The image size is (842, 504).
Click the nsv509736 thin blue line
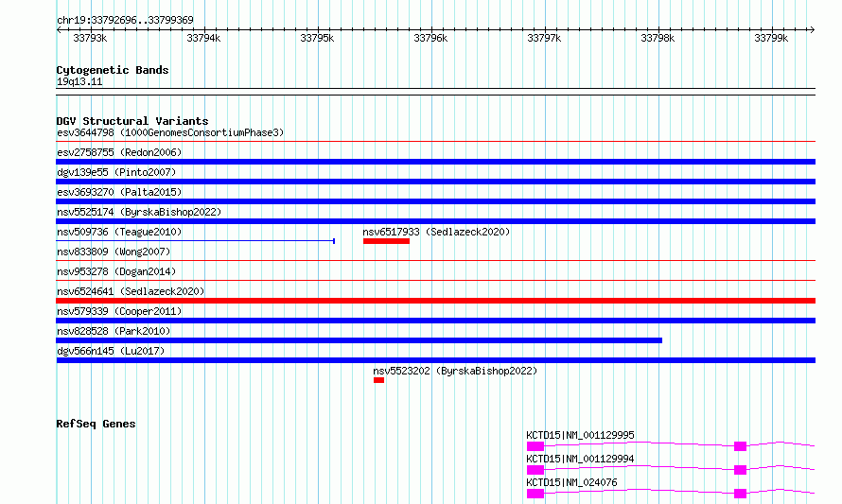pyautogui.click(x=196, y=241)
